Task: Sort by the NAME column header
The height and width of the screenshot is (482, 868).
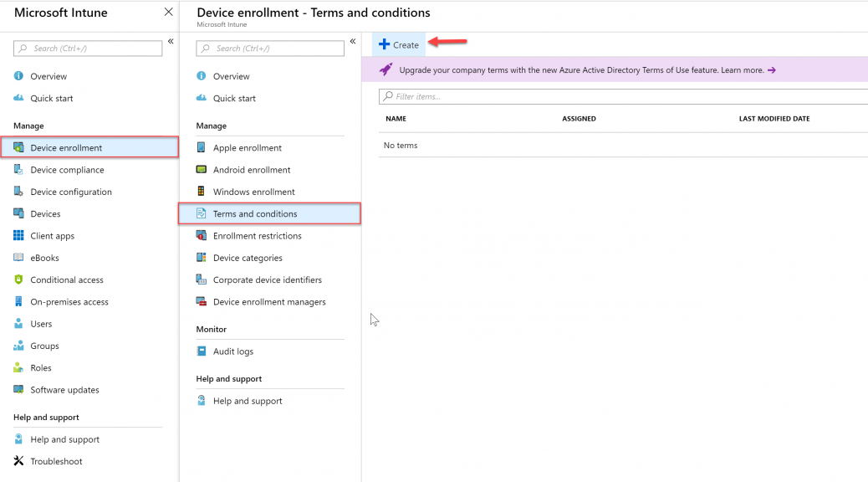Action: tap(396, 119)
